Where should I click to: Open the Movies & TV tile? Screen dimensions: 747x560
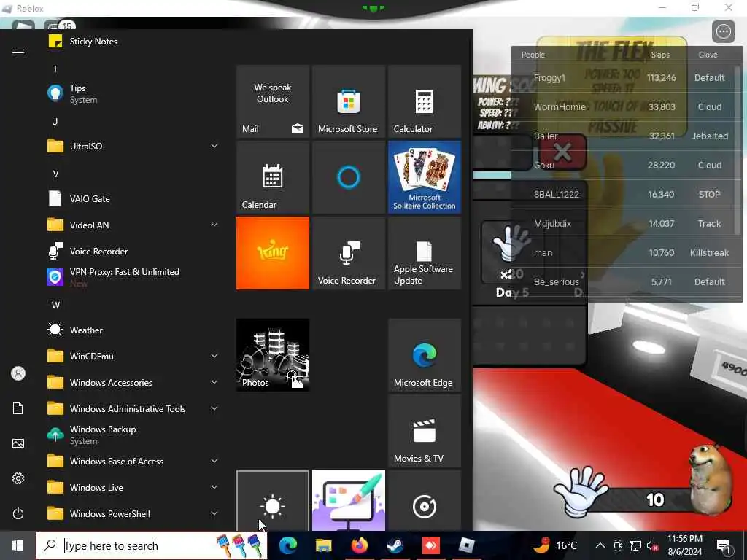[425, 430]
